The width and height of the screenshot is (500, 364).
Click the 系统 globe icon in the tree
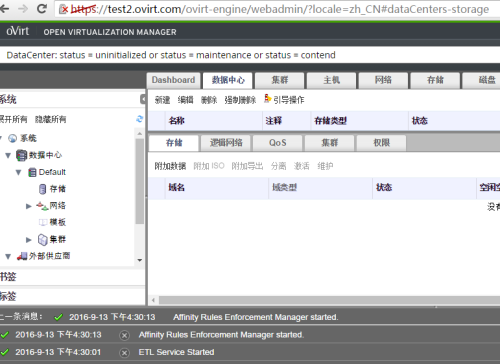12,138
